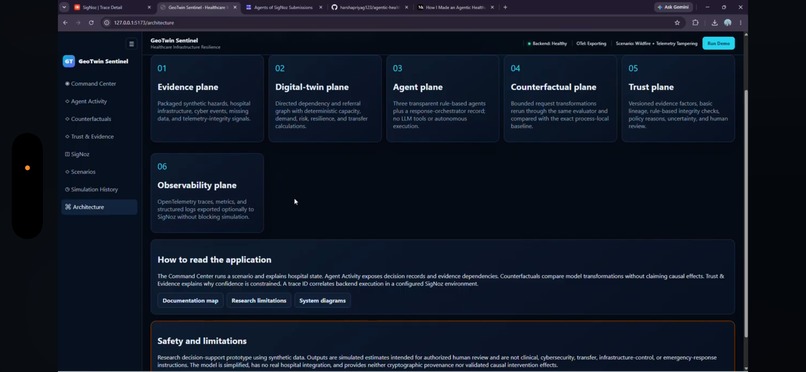This screenshot has width=806, height=372.
Task: Open the browser downloads icon
Action: [x=715, y=23]
